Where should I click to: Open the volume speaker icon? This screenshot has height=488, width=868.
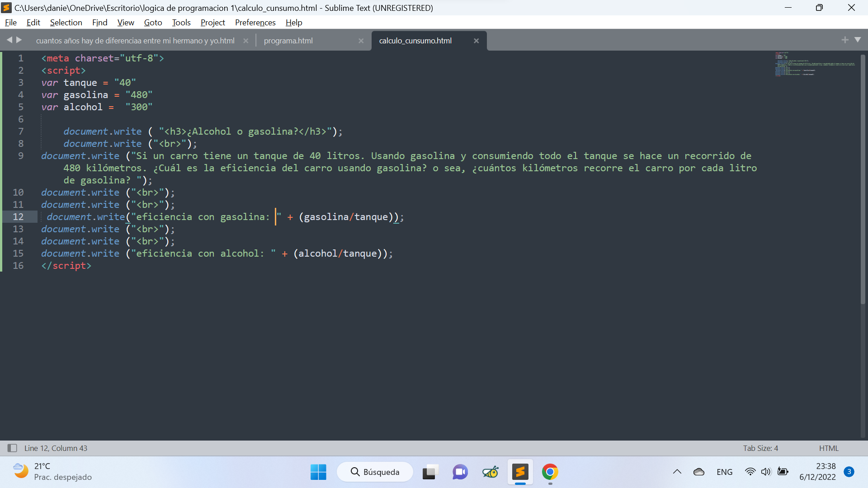click(x=766, y=472)
